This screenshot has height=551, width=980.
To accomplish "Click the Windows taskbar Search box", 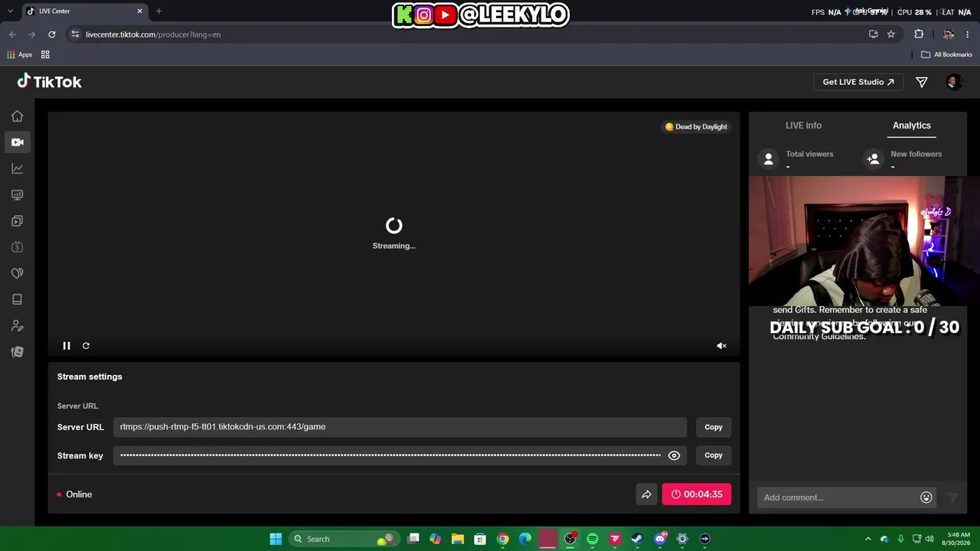I will (345, 539).
